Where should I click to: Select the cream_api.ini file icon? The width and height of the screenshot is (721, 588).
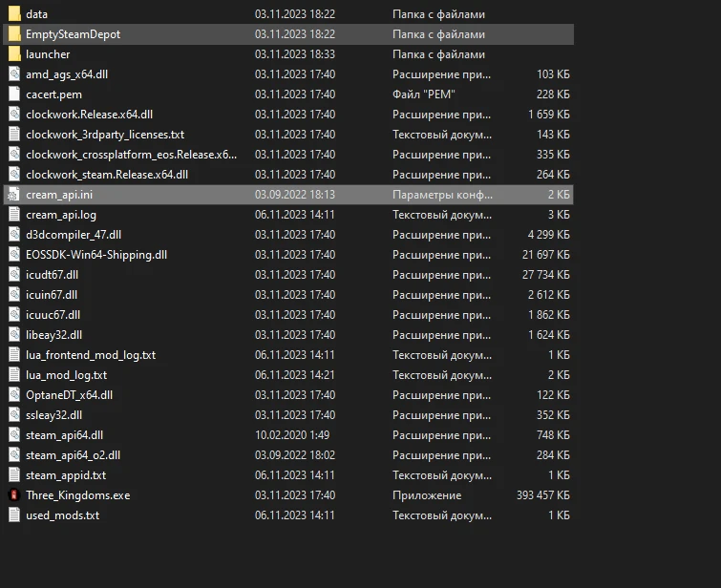(x=14, y=195)
